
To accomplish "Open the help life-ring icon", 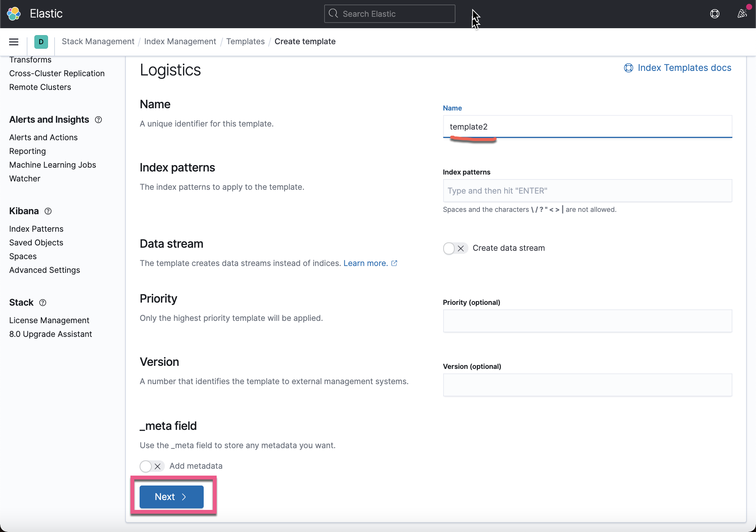I will [x=715, y=14].
